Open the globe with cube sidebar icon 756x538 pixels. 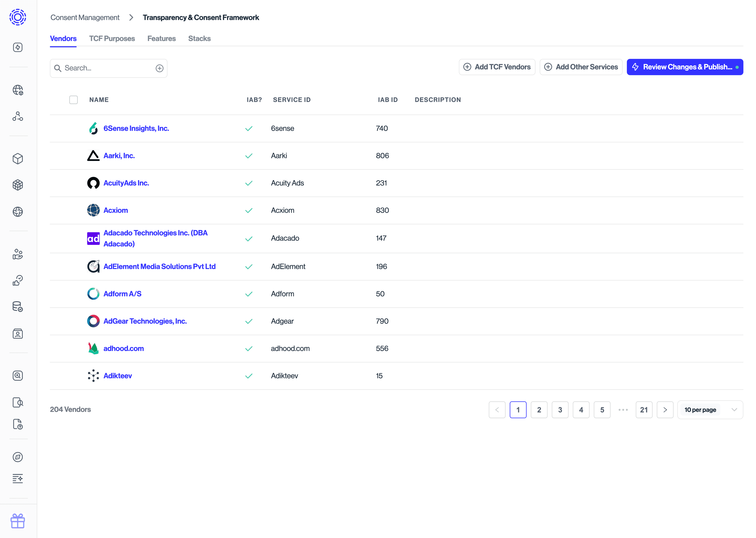18,90
